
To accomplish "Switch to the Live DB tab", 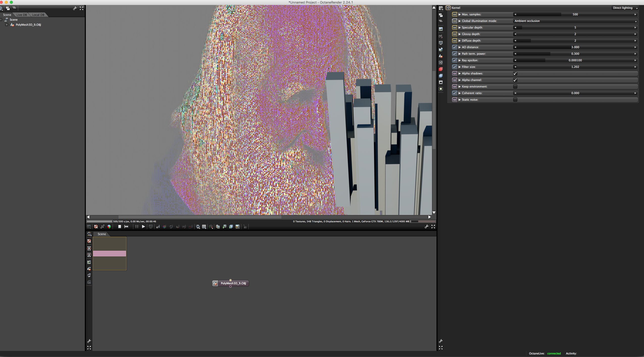I will pos(21,15).
